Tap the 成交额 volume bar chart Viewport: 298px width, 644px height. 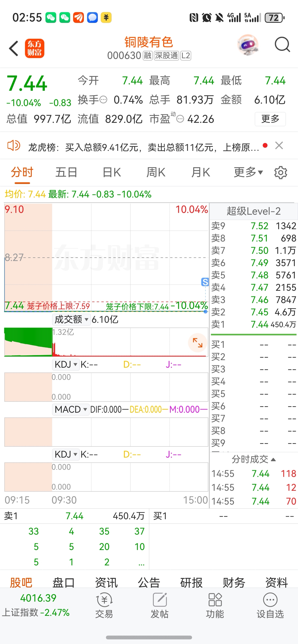pos(106,342)
